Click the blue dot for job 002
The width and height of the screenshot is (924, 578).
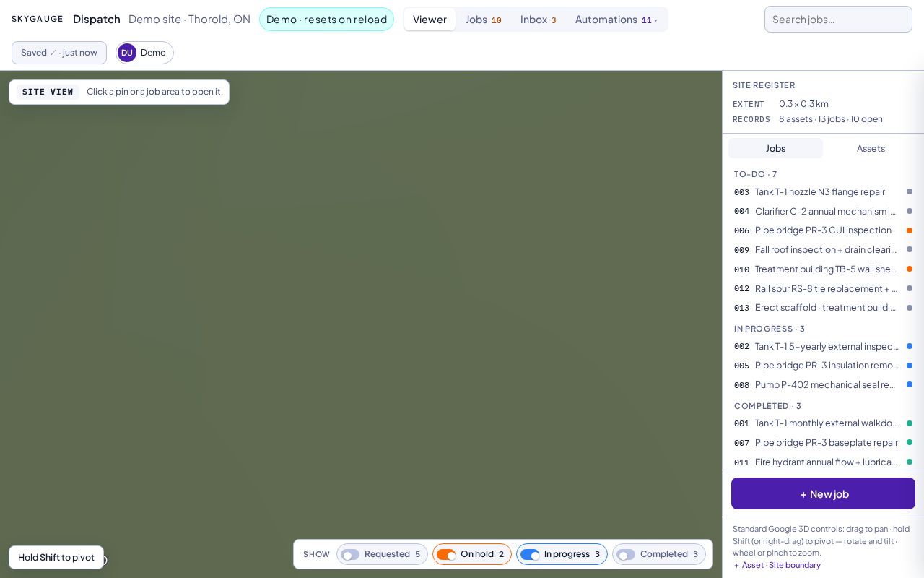(910, 346)
